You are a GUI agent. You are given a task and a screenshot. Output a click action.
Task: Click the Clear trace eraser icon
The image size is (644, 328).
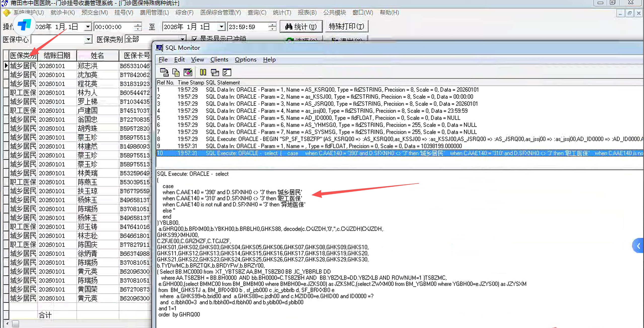(x=188, y=73)
